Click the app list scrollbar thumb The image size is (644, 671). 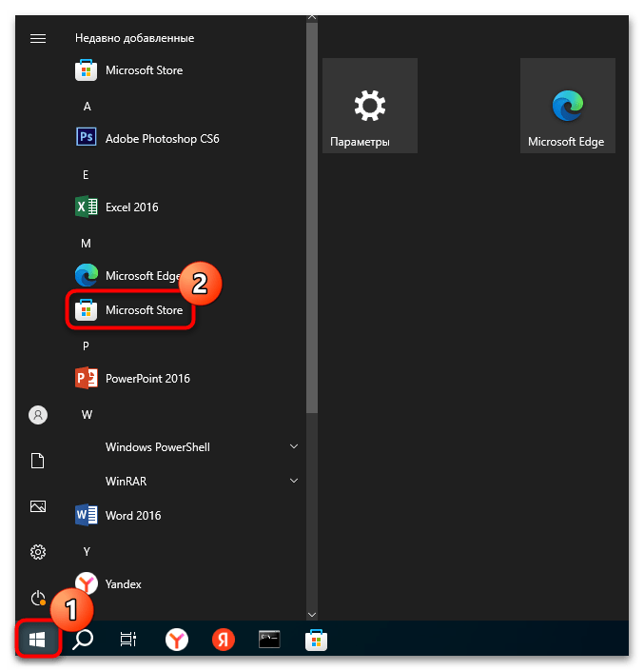coord(312,218)
